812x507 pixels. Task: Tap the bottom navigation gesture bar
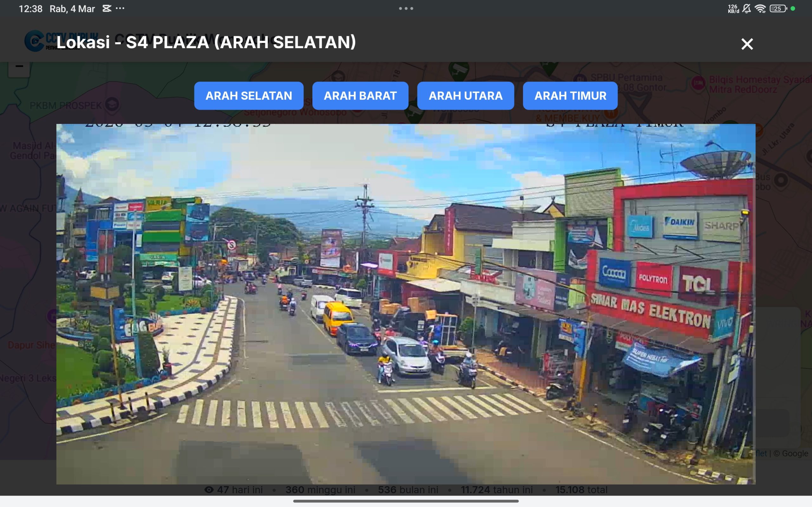pyautogui.click(x=405, y=501)
